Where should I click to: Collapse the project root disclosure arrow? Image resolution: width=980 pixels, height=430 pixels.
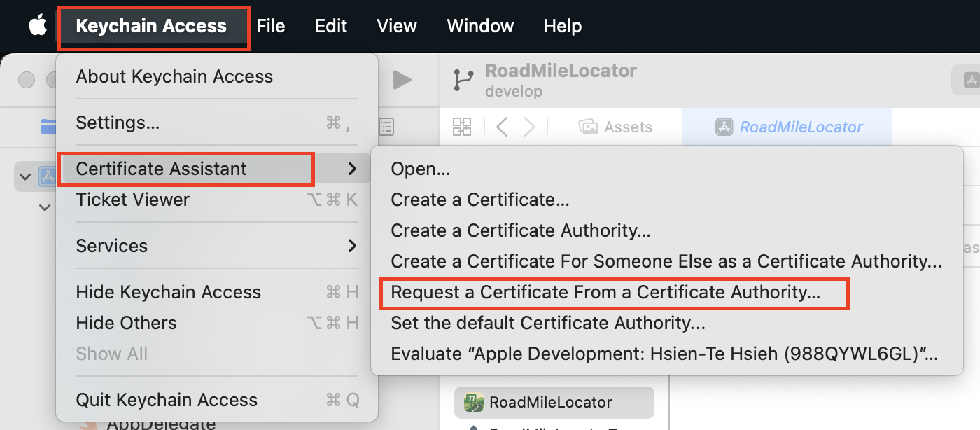(25, 176)
